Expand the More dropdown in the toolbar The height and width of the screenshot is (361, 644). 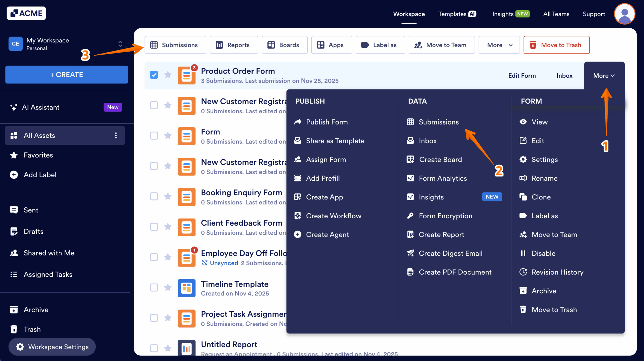[x=499, y=45]
